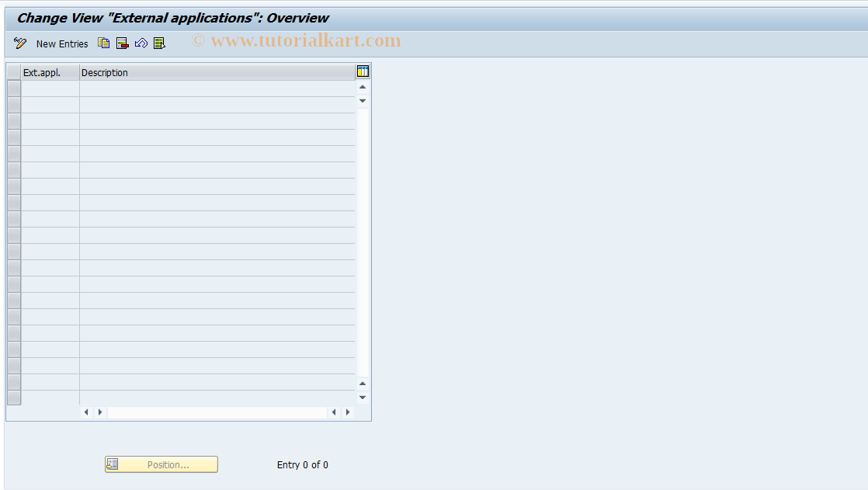The width and height of the screenshot is (868, 490).
Task: Click the horizontal scrollbar track
Action: [x=217, y=412]
